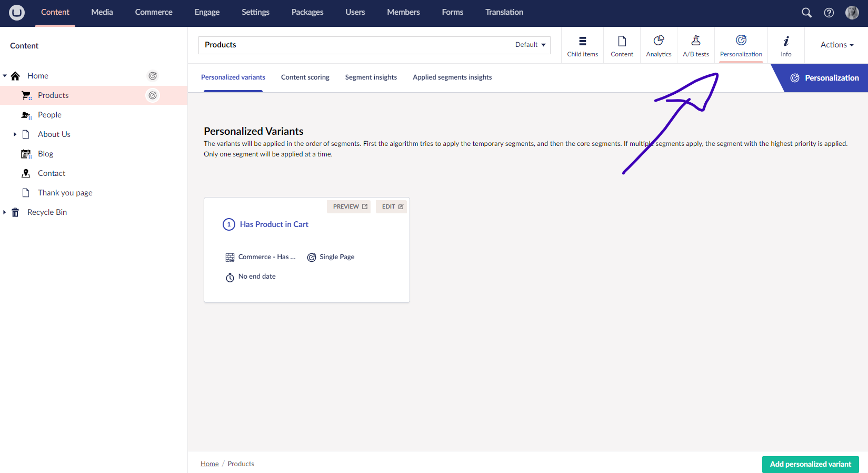Click the shopping cart icon beside Products
Viewport: 868px width, 473px height.
click(26, 95)
